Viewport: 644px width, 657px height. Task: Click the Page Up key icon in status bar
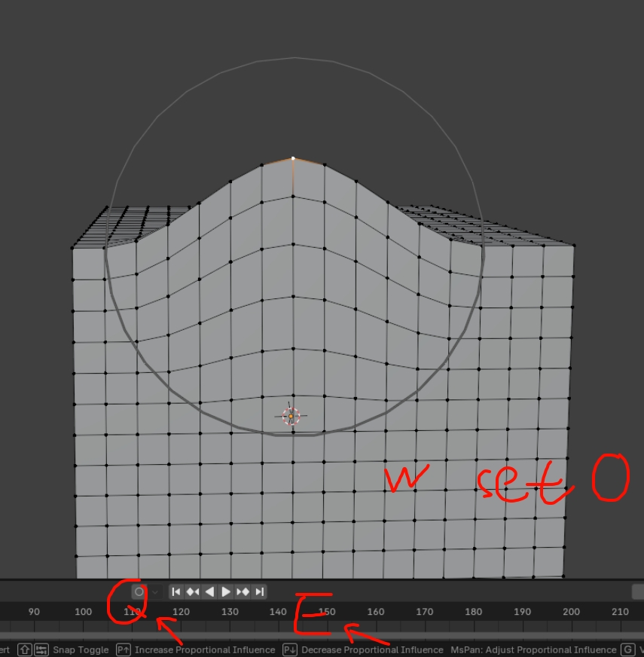pos(124,650)
